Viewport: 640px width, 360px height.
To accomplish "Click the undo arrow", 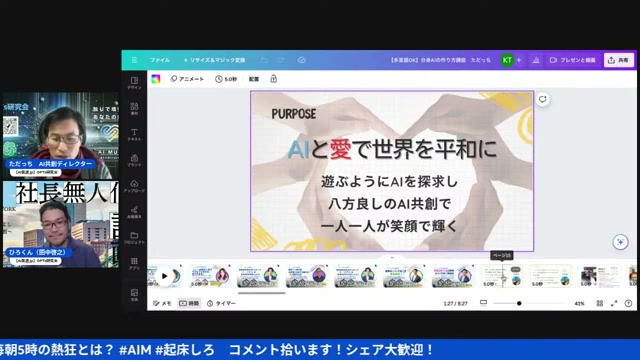I will pos(264,60).
